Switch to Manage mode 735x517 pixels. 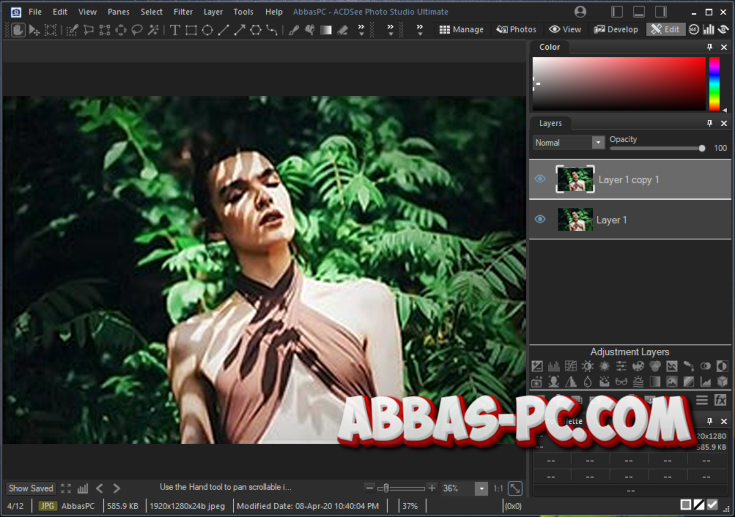point(461,30)
